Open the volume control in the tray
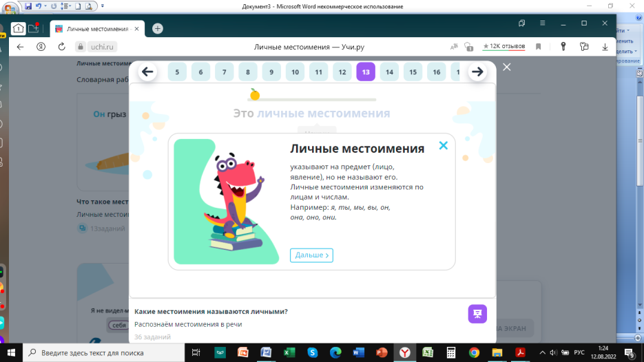The image size is (644, 362). click(x=553, y=352)
